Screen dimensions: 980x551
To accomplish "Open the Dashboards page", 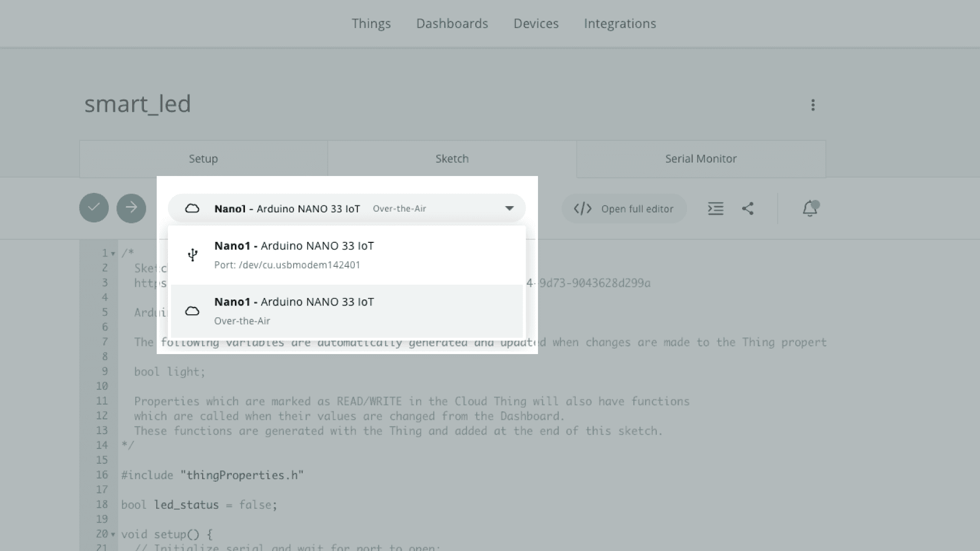I will (x=452, y=23).
